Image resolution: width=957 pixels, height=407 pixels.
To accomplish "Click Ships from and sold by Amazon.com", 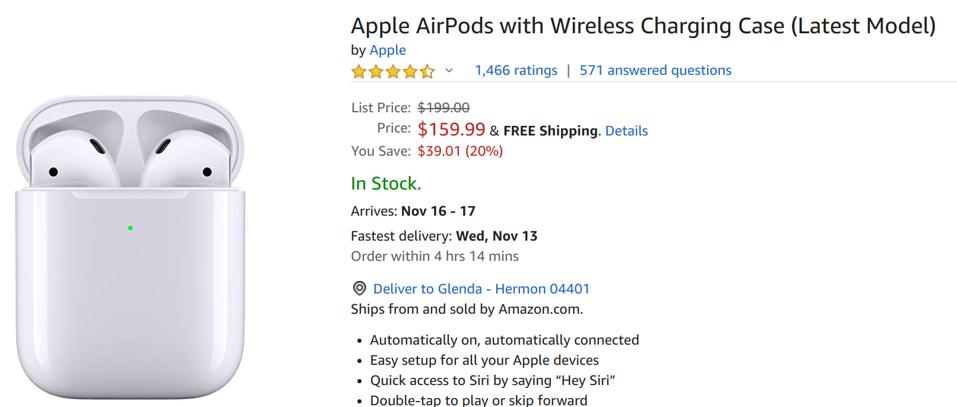I will 467,309.
